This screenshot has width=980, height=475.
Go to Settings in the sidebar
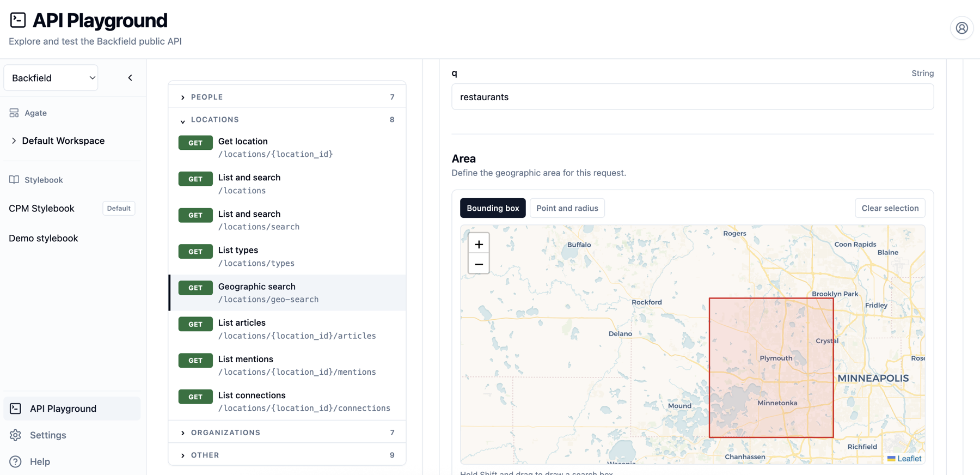point(72,435)
